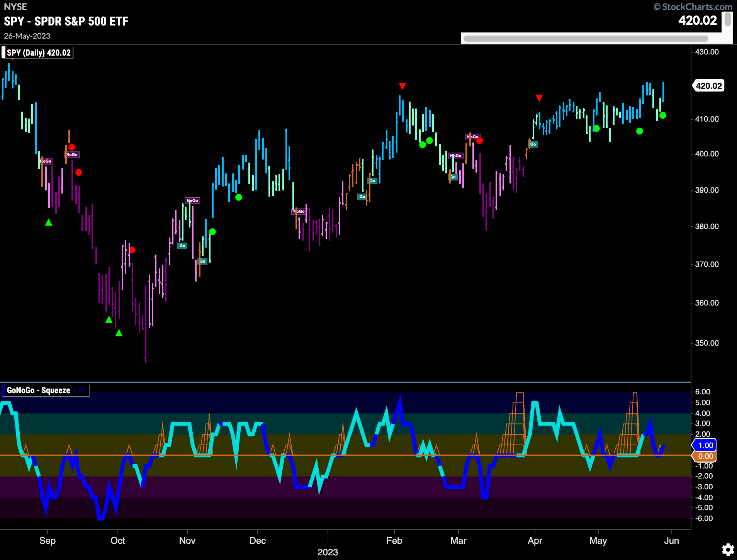Image resolution: width=737 pixels, height=560 pixels.
Task: Click the Sep month label on time axis
Action: pos(48,540)
